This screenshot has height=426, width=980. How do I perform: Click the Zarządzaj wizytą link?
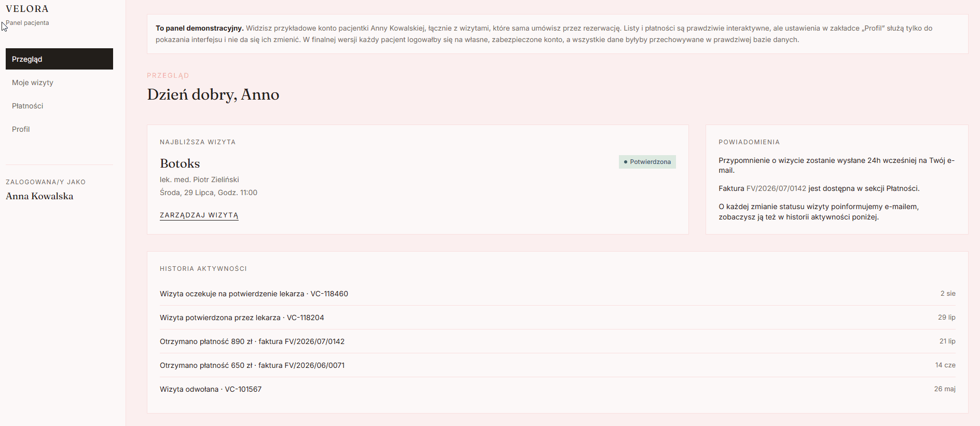199,215
